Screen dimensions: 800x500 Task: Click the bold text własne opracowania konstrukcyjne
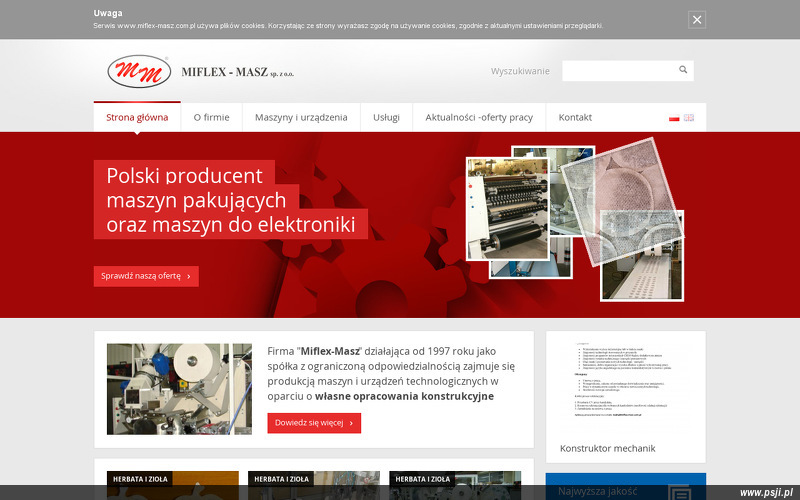[404, 396]
